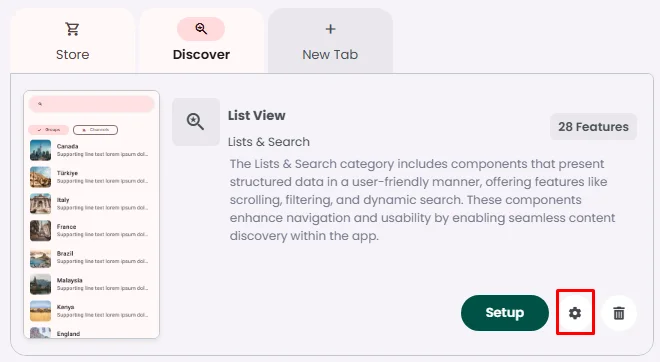Delete the List View component via trash icon
Viewport: 660px width, 362px height.
619,313
